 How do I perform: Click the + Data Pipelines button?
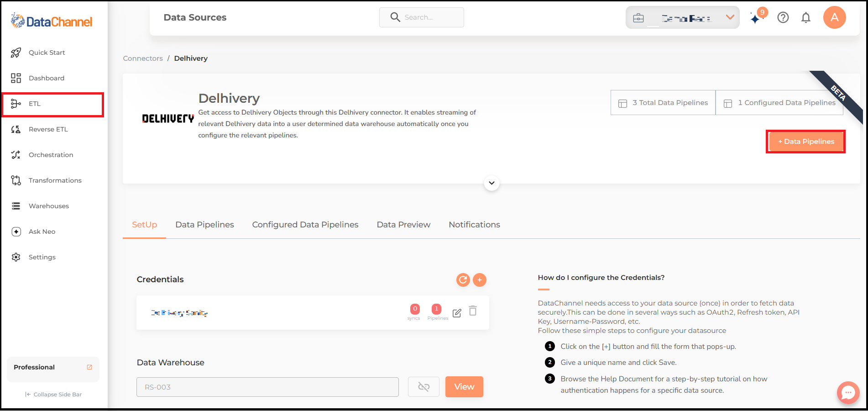[x=806, y=142]
